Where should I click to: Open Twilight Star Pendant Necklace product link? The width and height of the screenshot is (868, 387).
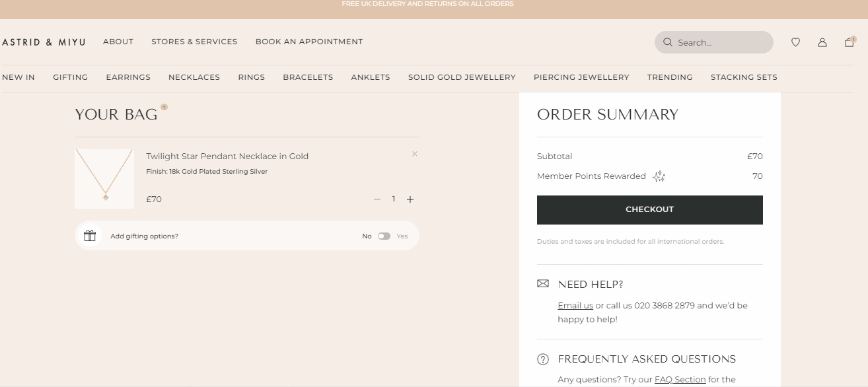(x=227, y=157)
